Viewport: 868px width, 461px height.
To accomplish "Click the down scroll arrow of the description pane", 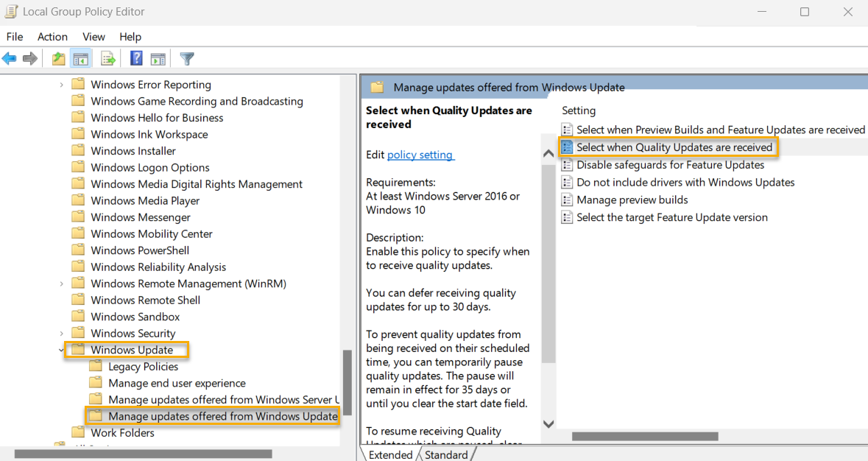I will pyautogui.click(x=548, y=423).
